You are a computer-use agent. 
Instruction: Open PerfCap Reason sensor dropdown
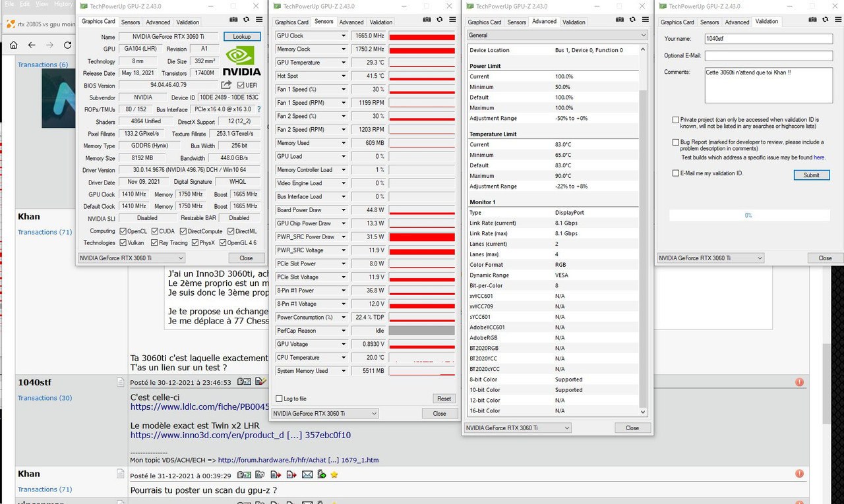tap(344, 331)
